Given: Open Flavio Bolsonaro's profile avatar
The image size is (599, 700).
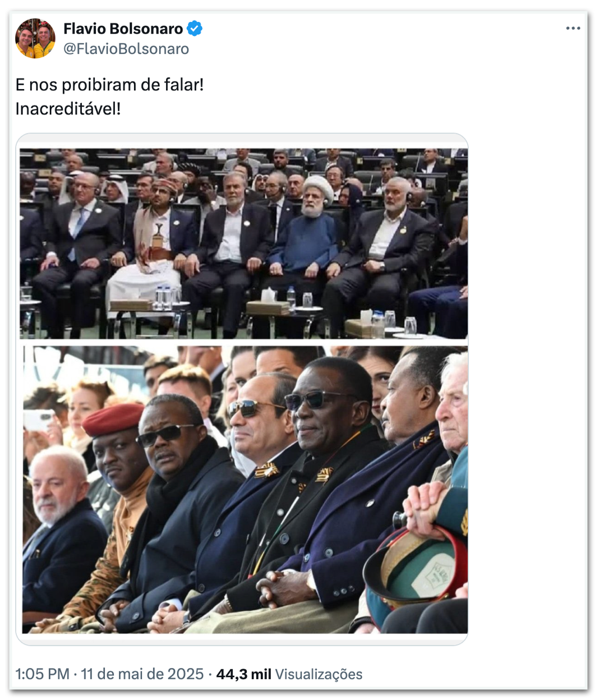Looking at the screenshot, I should (x=35, y=38).
